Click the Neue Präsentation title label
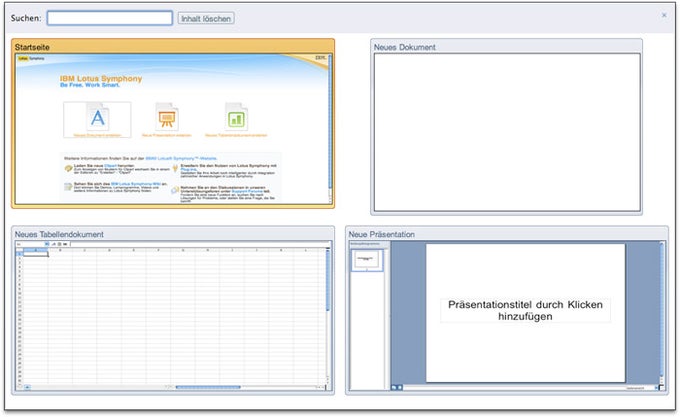Image resolution: width=680 pixels, height=417 pixels. 382,235
